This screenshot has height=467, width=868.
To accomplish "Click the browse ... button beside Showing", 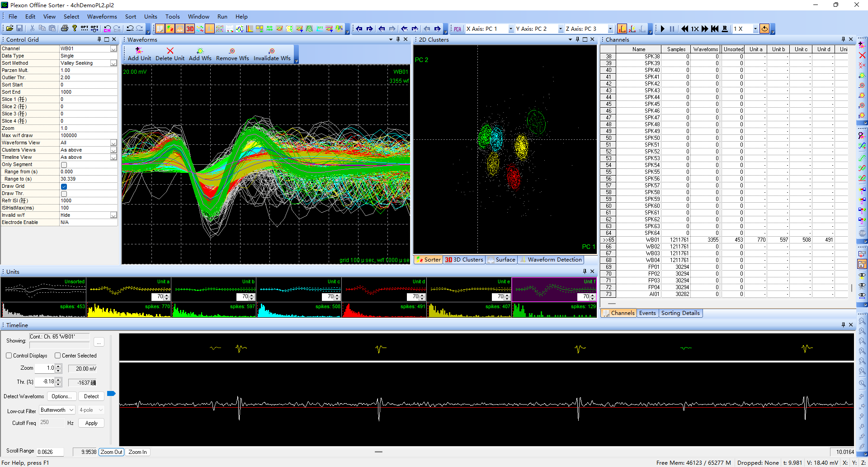I will (x=99, y=342).
